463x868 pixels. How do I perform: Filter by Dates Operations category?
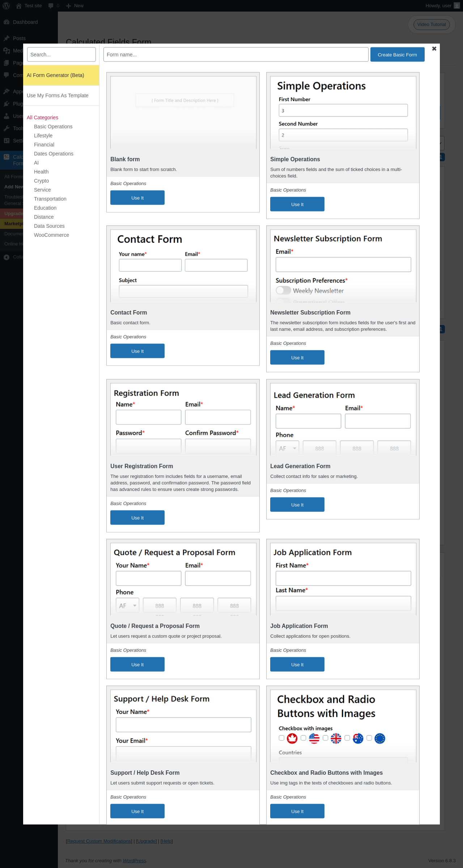54,154
